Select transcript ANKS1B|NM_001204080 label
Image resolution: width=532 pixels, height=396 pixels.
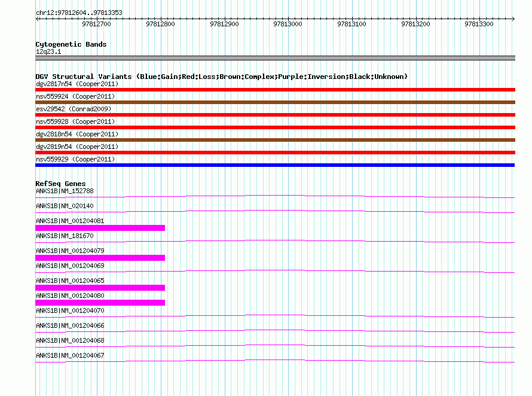[x=70, y=296]
